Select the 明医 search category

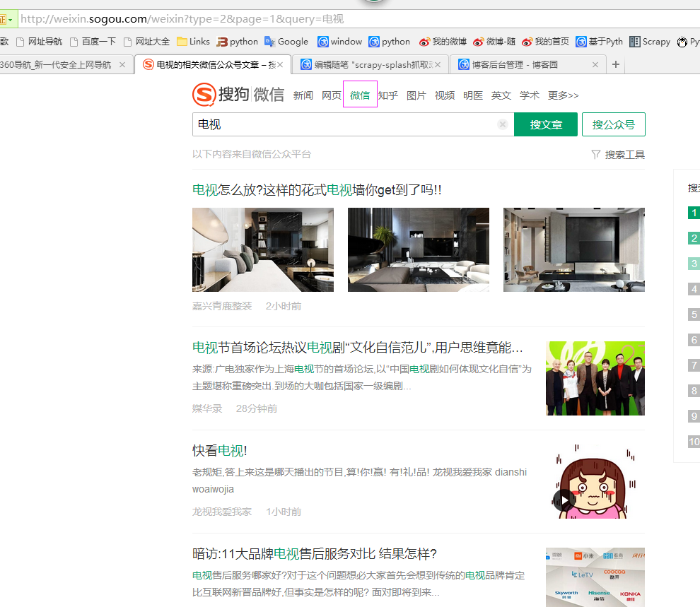(x=473, y=95)
